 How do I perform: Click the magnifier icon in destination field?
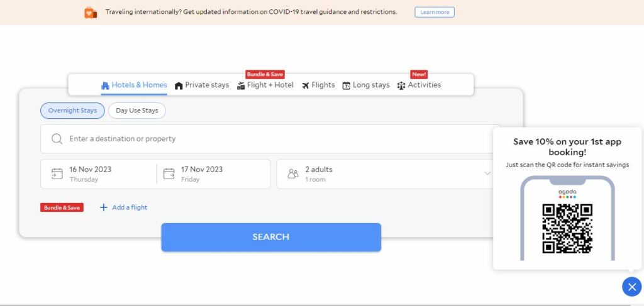57,139
